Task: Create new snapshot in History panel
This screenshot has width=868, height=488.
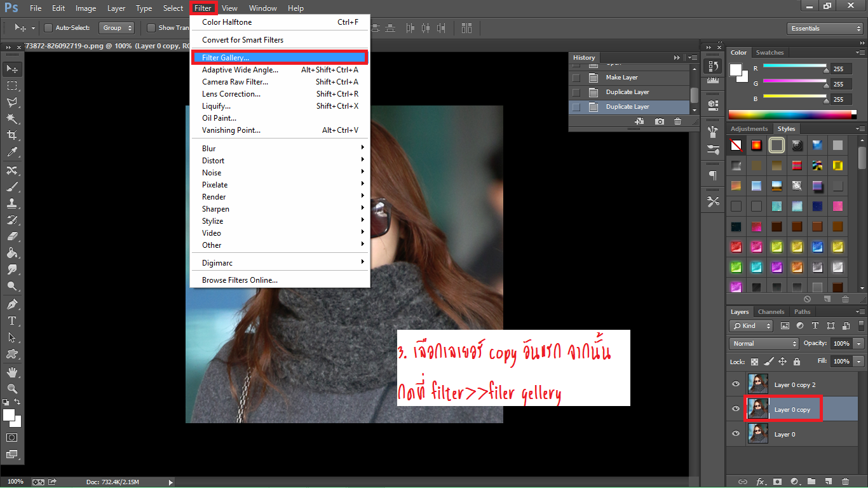Action: (660, 121)
